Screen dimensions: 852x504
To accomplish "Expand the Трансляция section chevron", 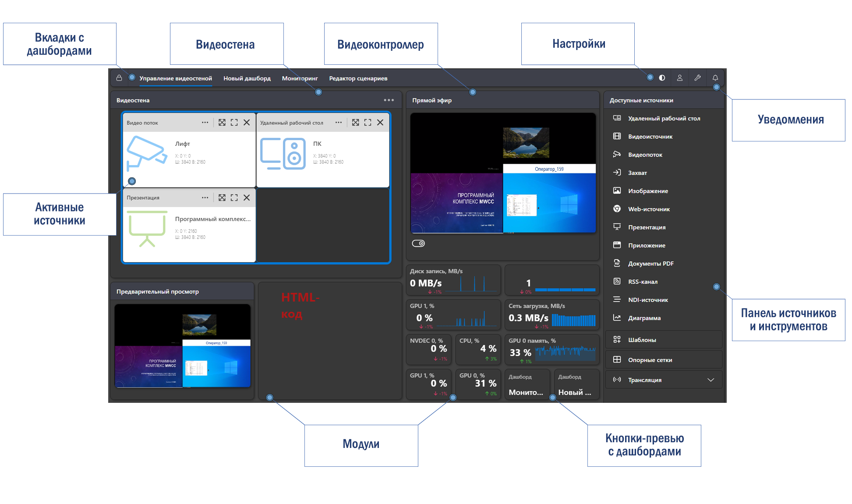I will 711,380.
